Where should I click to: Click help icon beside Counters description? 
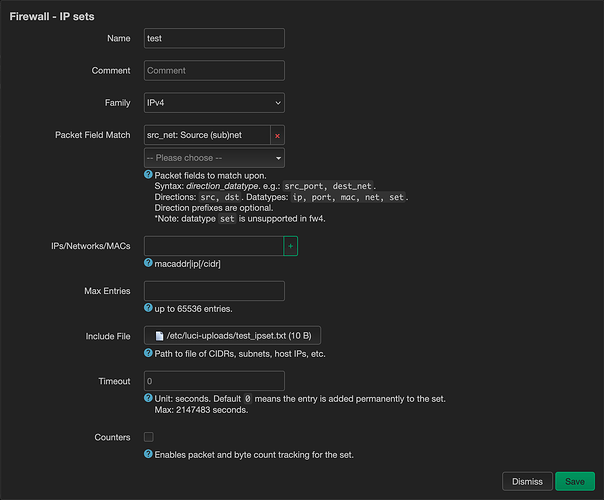click(x=149, y=455)
